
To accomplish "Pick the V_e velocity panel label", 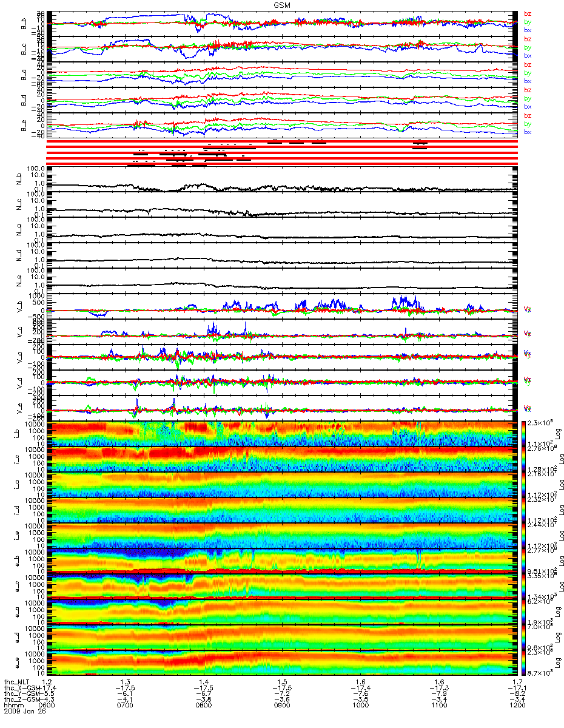I will point(19,409).
